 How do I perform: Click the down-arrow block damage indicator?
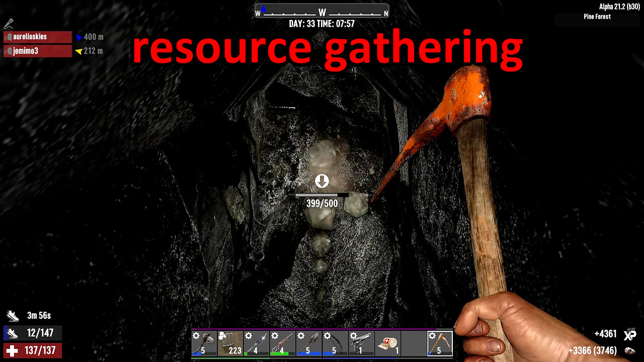click(322, 181)
